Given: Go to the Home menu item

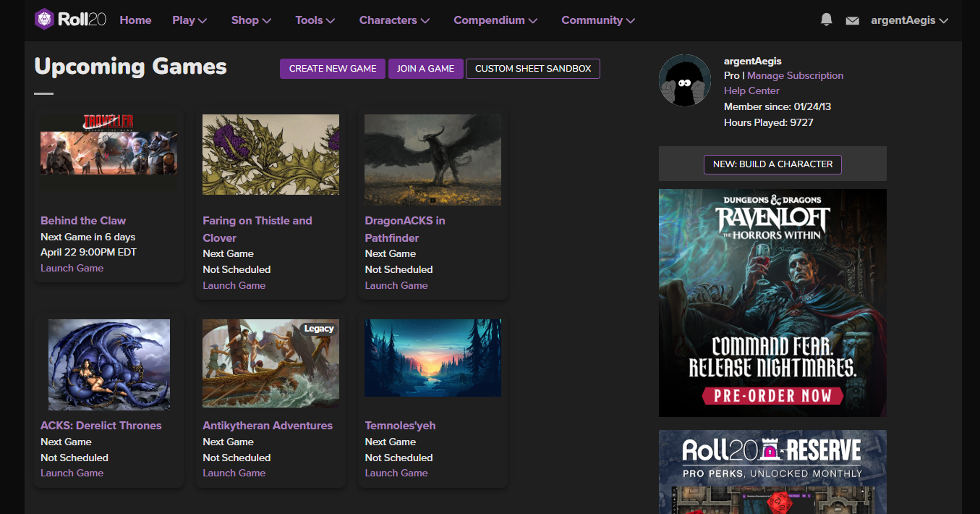Looking at the screenshot, I should point(135,20).
